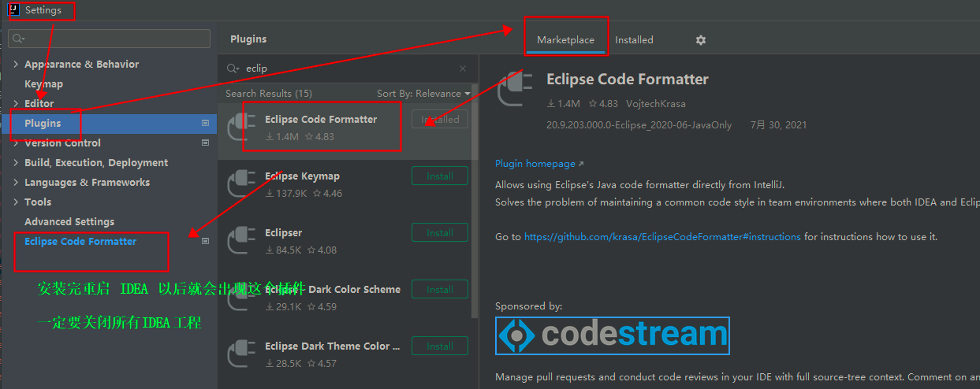
Task: Click the search magnifier in the settings search box
Action: (19, 39)
